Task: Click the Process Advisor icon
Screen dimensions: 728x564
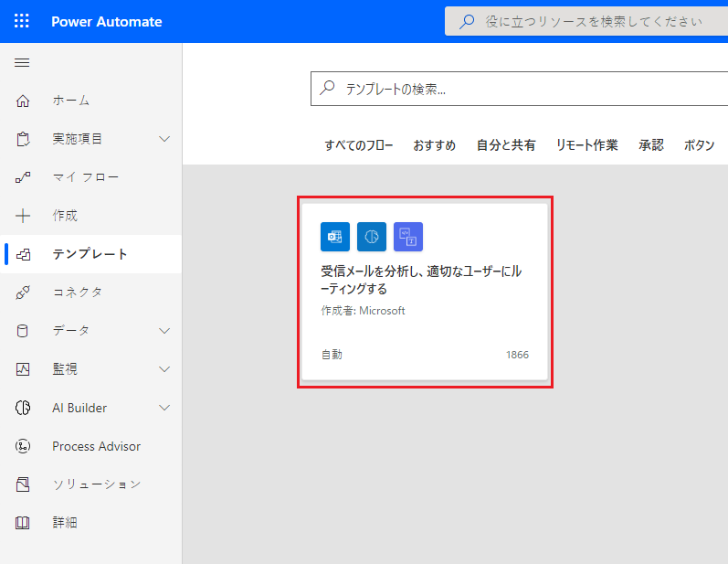Action: coord(23,446)
